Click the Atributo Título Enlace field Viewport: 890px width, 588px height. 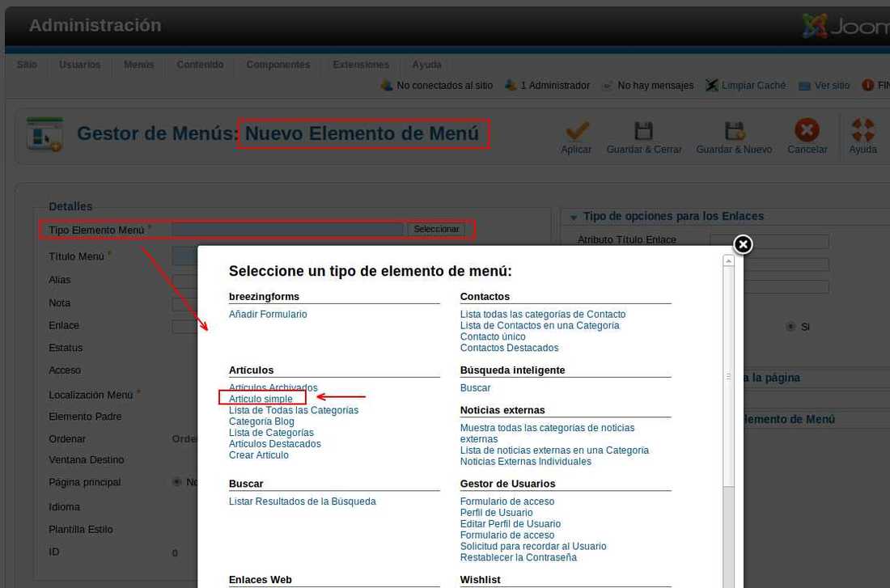click(769, 241)
